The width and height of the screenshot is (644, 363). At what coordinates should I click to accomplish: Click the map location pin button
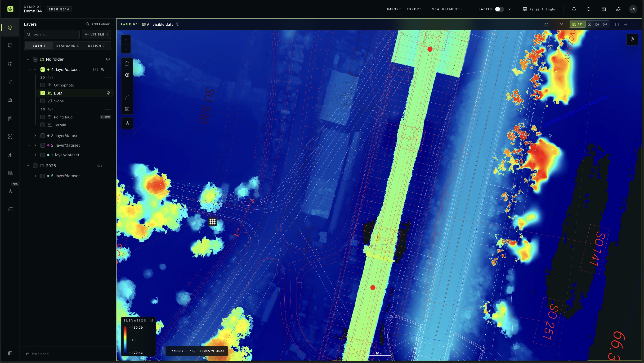tap(632, 39)
